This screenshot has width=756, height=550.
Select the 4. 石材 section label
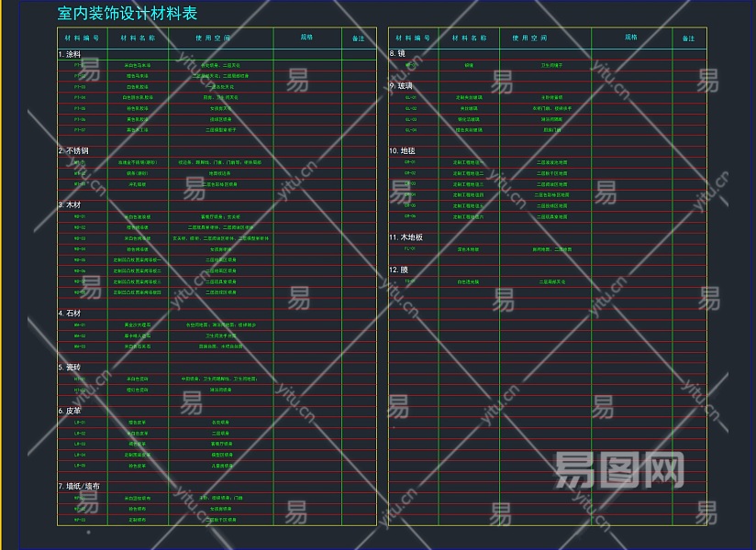coord(70,313)
